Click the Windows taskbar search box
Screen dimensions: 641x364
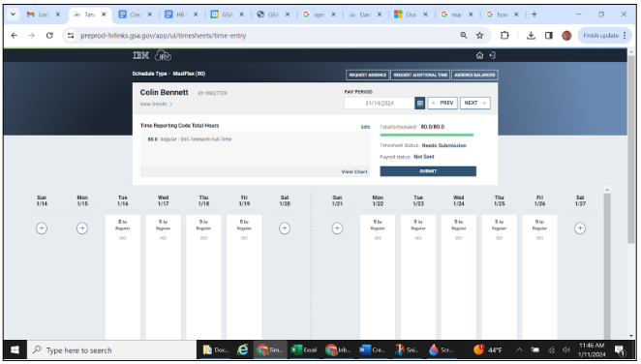pos(111,350)
